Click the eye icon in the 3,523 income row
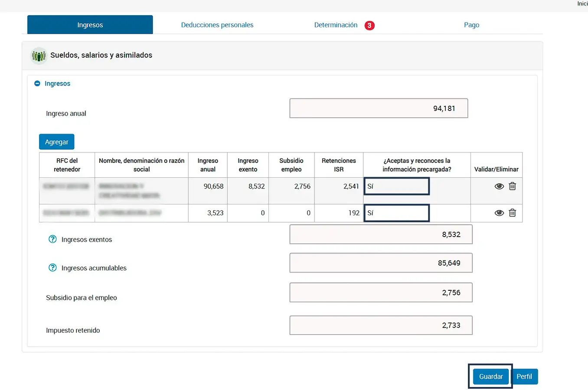588x390 pixels. 499,213
